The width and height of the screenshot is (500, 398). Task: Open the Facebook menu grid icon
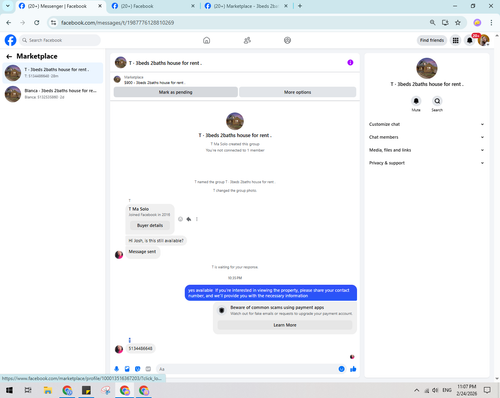455,40
